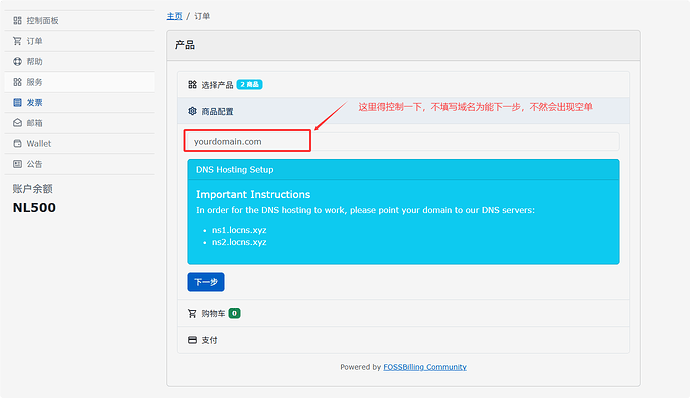The height and width of the screenshot is (398, 690).
Task: Select 服务 in the sidebar
Action: (80, 82)
